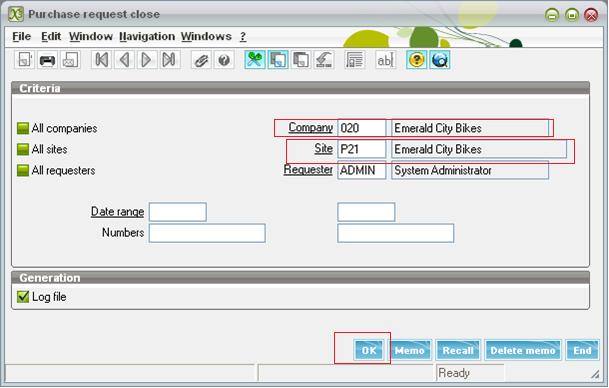Click the Delete memo button

pos(523,350)
